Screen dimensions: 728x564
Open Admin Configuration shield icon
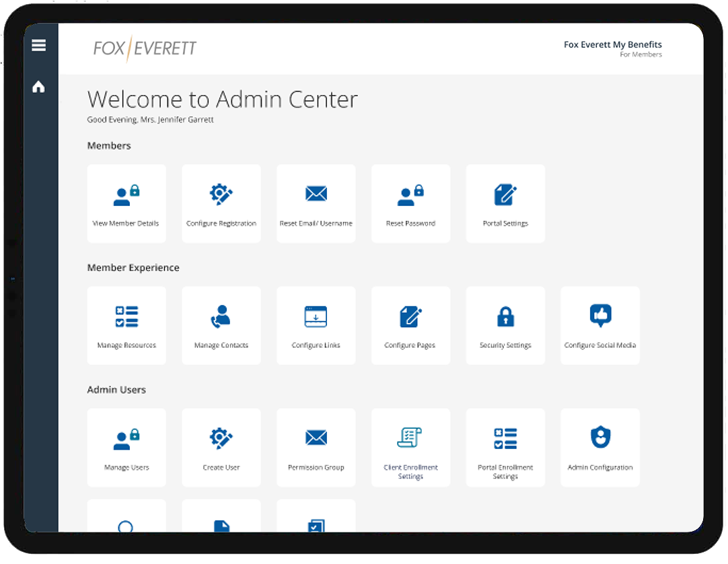tap(600, 437)
